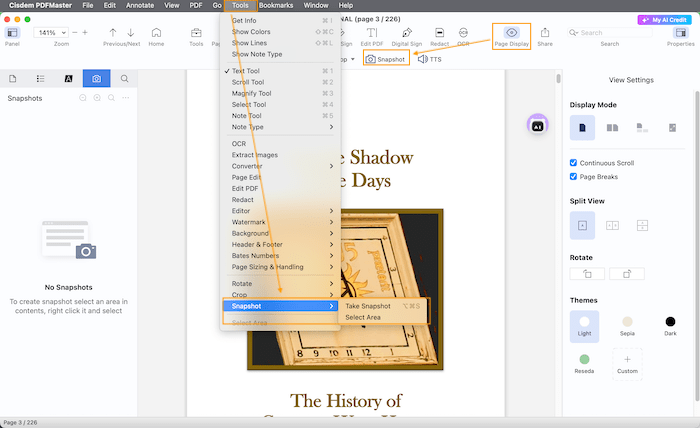
Task: Open the Digital Sign tool
Action: 407,33
